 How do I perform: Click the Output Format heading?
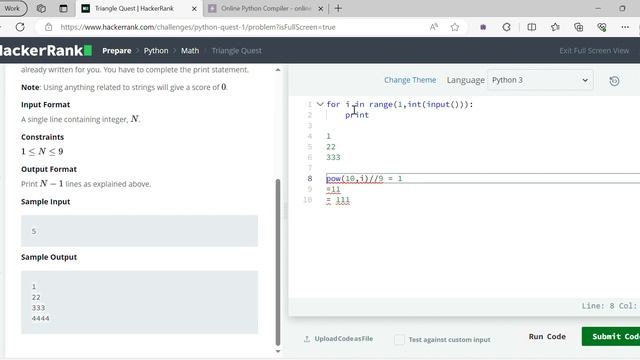49,169
